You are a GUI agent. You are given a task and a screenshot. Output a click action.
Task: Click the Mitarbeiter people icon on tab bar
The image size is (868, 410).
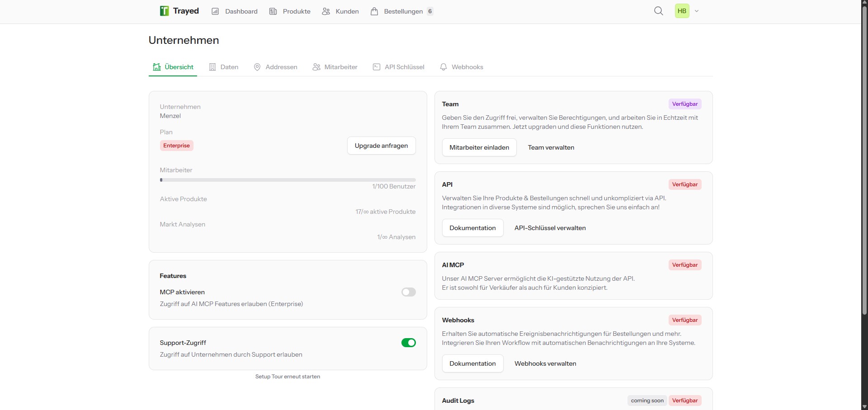pyautogui.click(x=316, y=66)
